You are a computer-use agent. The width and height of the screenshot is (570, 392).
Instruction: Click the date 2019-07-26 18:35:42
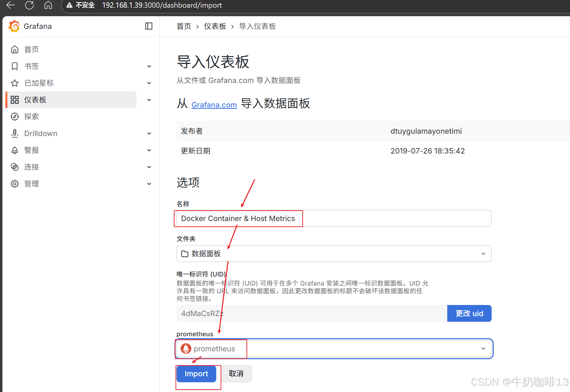[x=428, y=151]
